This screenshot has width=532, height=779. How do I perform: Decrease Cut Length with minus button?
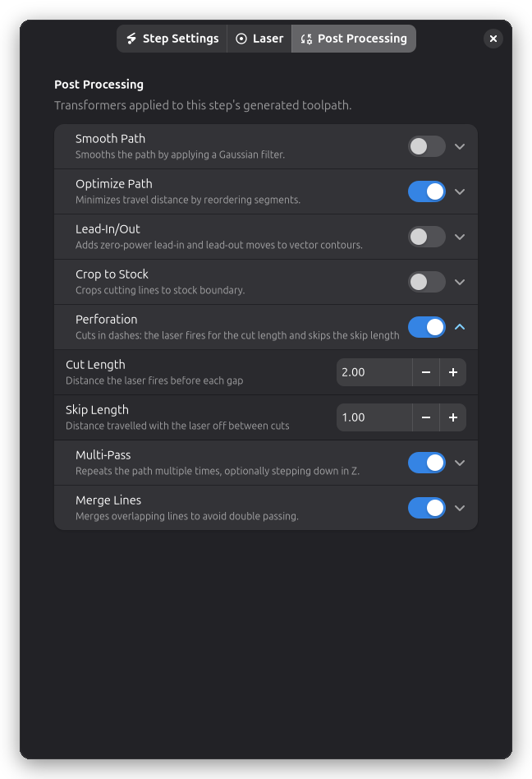pyautogui.click(x=426, y=372)
